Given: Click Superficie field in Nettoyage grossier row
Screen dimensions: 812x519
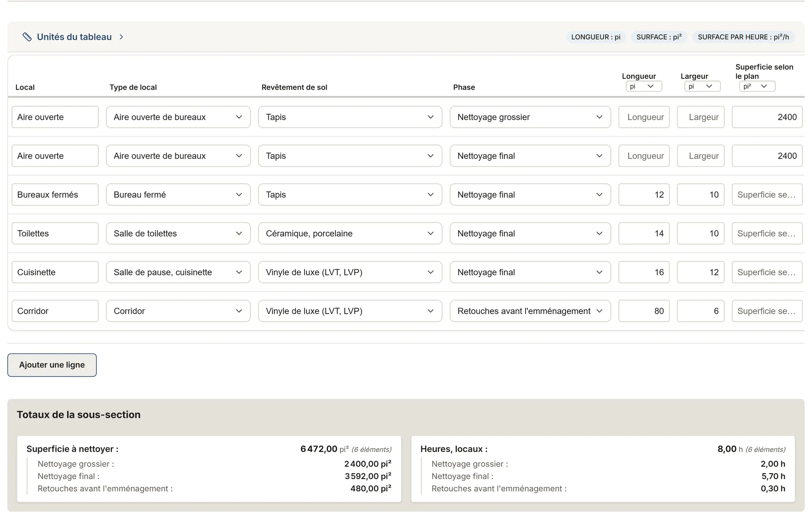Looking at the screenshot, I should point(767,117).
